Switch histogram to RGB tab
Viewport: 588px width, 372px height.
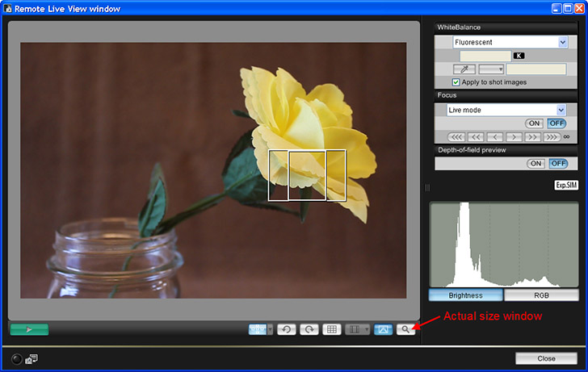point(542,295)
